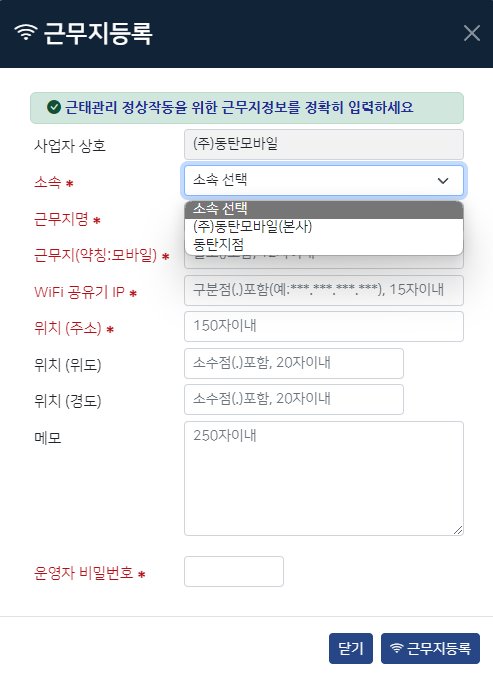Viewport: 493px width, 677px height.
Task: Click the disabled 사업자 상호 field
Action: point(324,144)
